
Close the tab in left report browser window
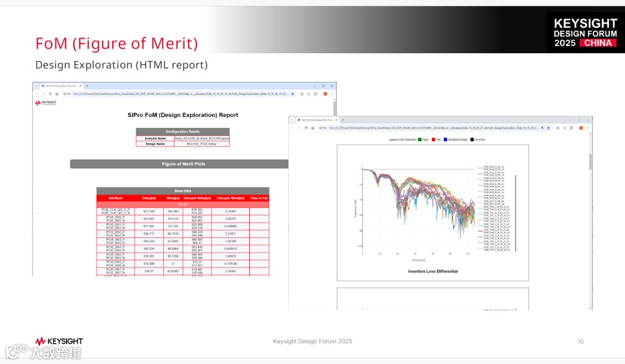click(80, 86)
